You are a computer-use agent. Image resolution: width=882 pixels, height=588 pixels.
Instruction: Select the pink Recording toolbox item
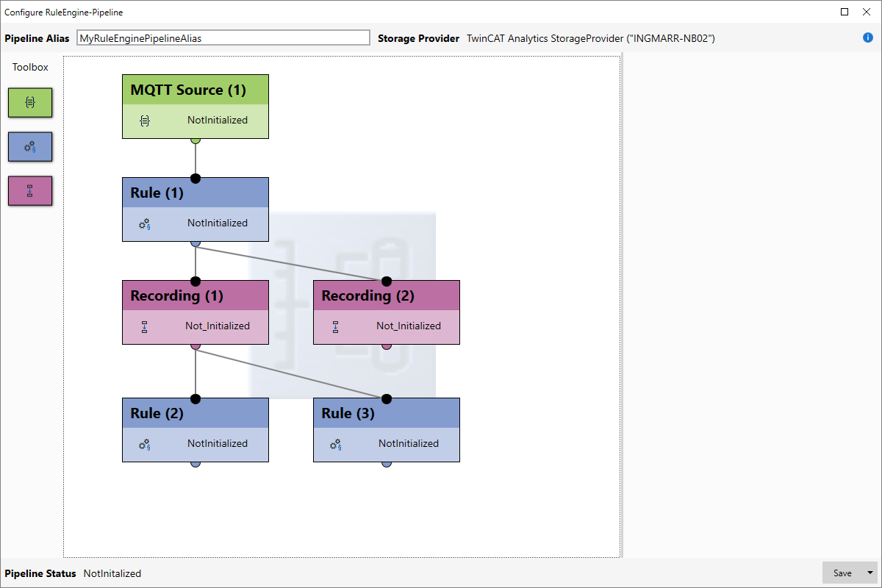[30, 191]
